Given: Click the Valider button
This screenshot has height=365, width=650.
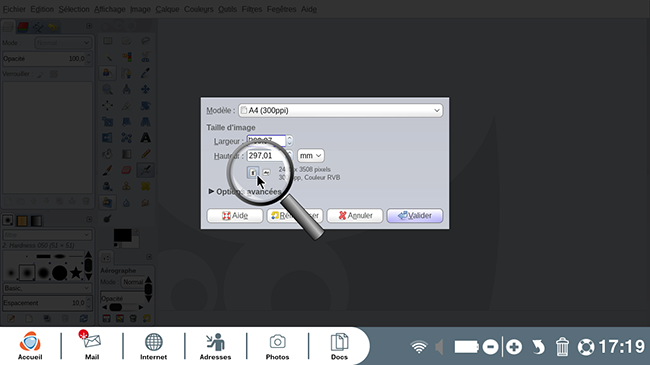Looking at the screenshot, I should (x=415, y=215).
